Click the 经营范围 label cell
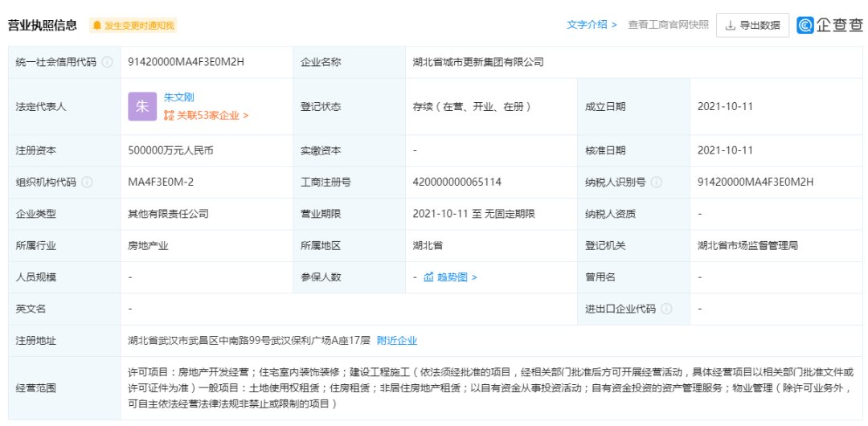This screenshot has height=426, width=868. tap(64, 388)
